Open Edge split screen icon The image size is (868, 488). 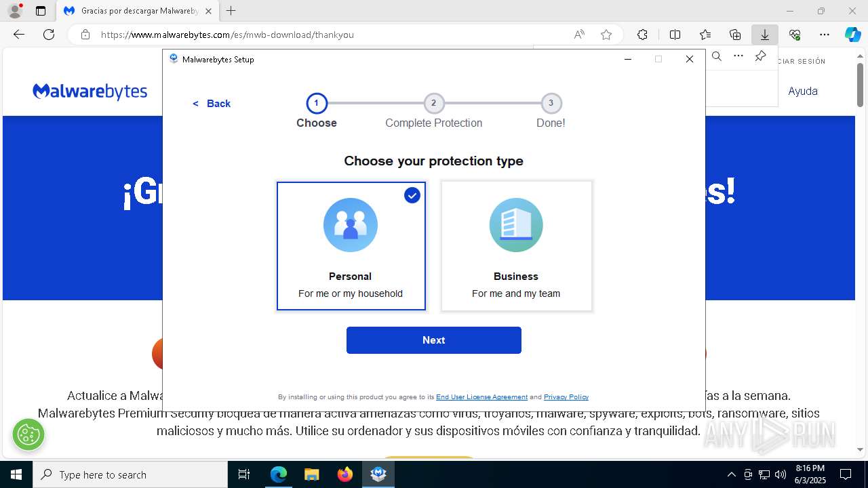pos(675,35)
